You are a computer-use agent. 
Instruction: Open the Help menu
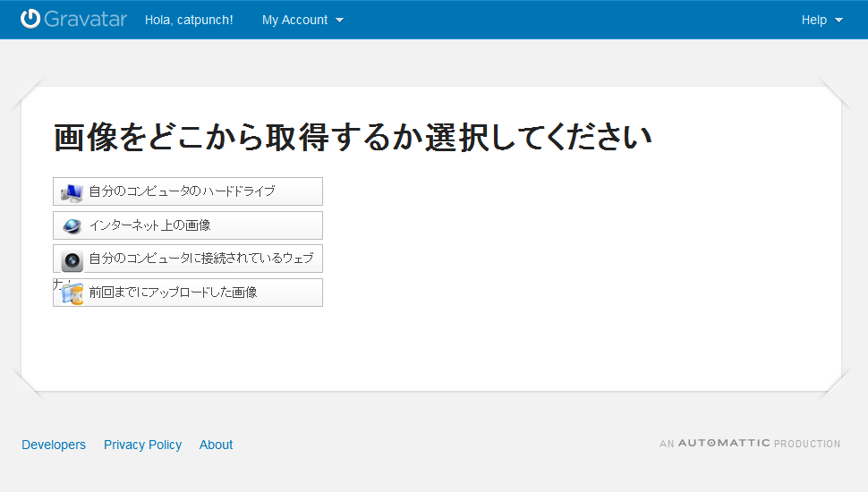813,20
